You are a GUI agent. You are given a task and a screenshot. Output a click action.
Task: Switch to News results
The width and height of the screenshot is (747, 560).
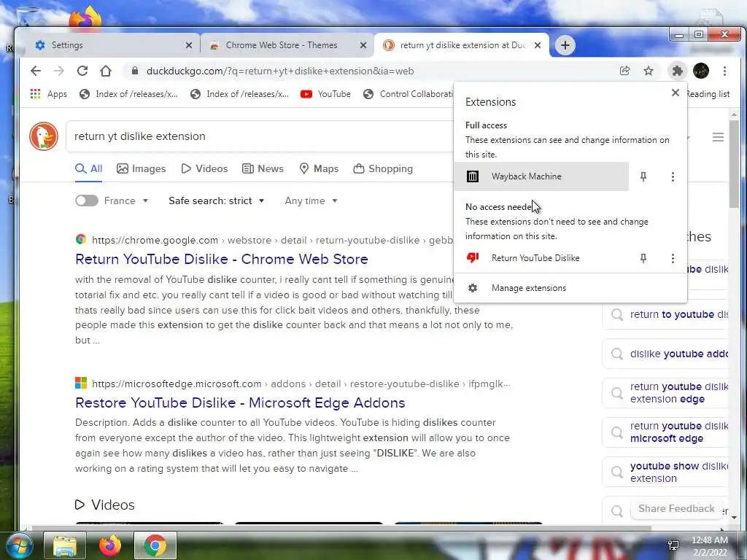pyautogui.click(x=263, y=168)
